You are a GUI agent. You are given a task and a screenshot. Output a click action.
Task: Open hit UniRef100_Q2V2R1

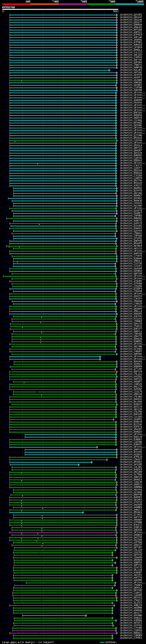(131, 15)
